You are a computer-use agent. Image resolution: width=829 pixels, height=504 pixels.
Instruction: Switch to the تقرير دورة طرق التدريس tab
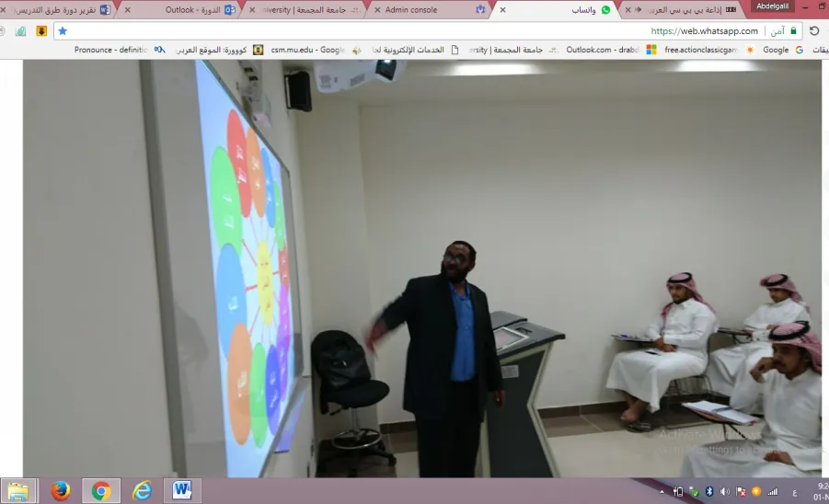(x=58, y=10)
